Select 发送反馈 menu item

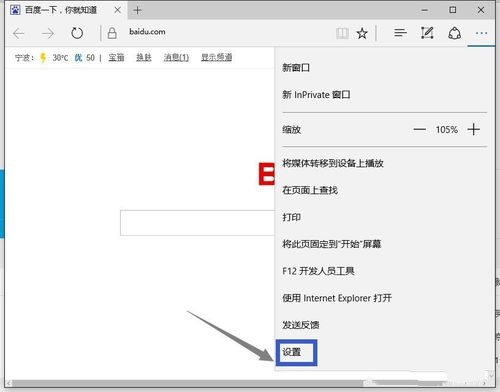point(301,325)
